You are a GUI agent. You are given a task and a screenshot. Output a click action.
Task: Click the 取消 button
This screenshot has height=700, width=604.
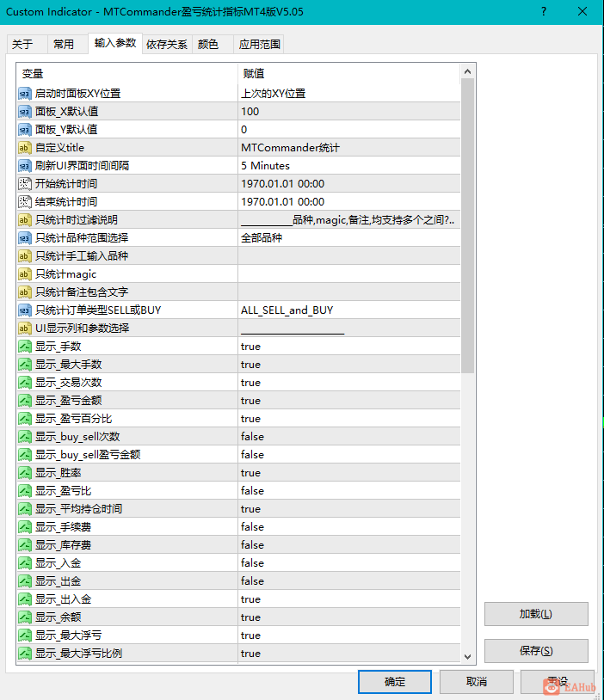477,682
